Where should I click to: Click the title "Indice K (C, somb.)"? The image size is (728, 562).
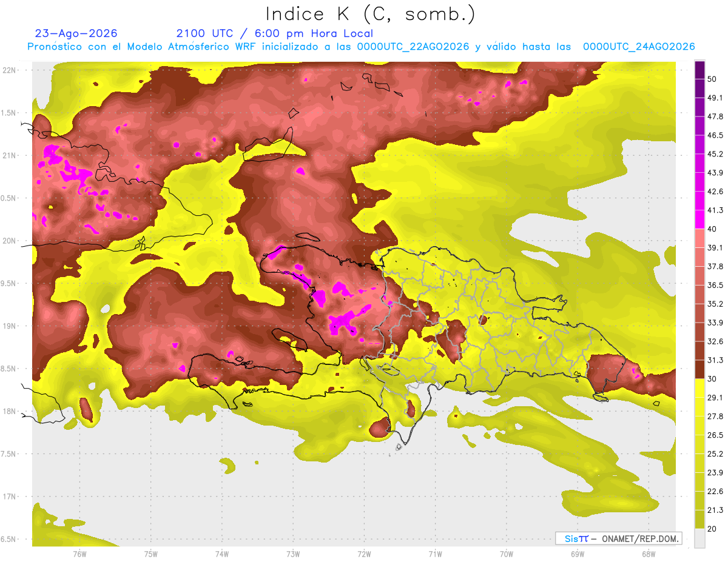click(x=370, y=14)
